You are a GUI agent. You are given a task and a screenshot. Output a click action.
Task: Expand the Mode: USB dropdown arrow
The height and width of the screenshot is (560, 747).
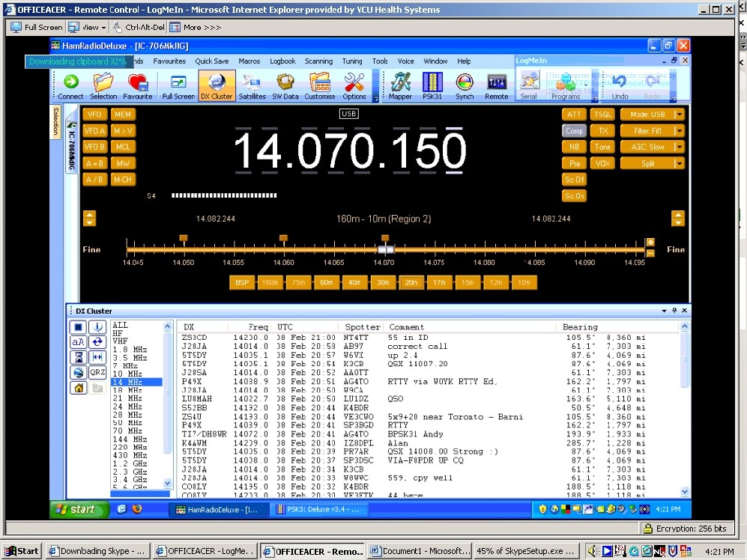pos(680,115)
